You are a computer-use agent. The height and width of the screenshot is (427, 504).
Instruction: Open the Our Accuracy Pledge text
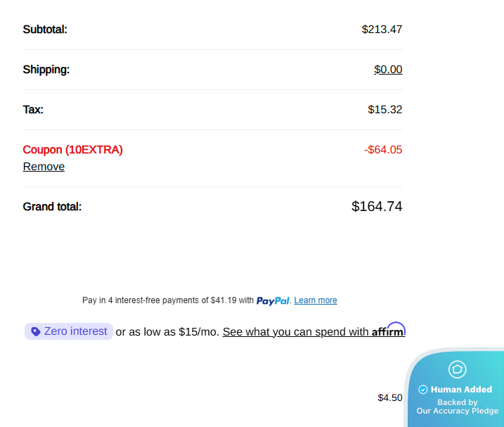click(458, 411)
